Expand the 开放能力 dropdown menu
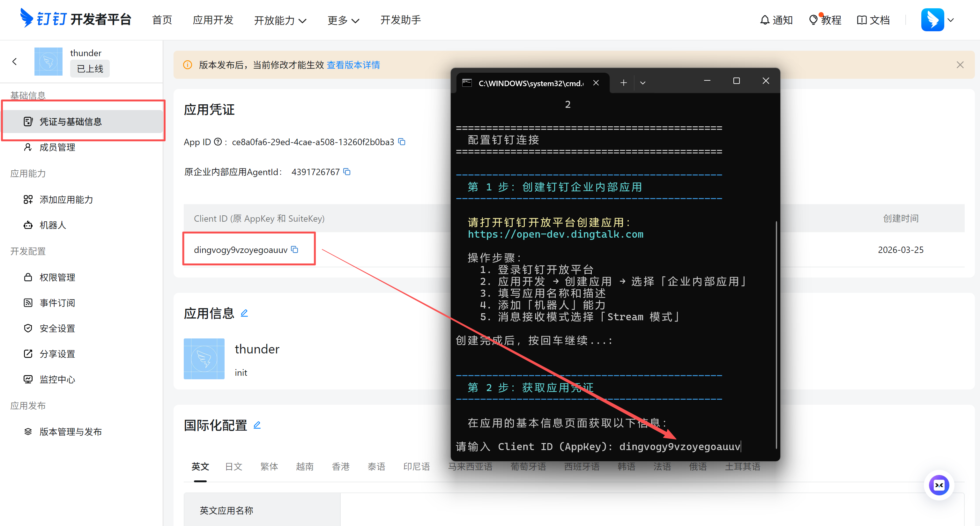Image resolution: width=980 pixels, height=526 pixels. [280, 20]
